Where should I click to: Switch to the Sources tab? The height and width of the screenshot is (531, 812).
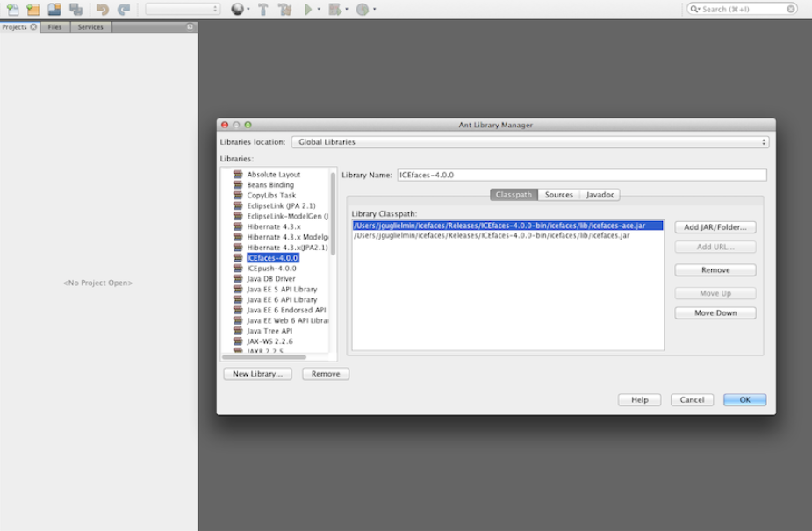[x=558, y=195]
